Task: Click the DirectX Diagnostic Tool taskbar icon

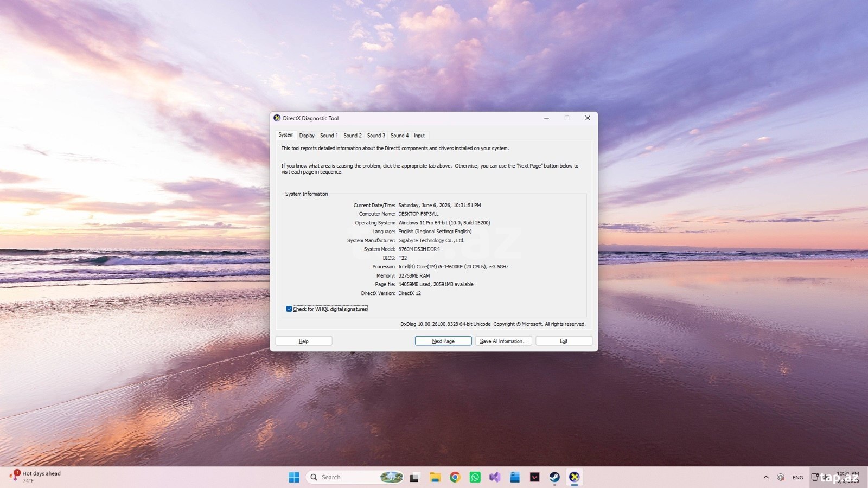Action: pyautogui.click(x=575, y=477)
